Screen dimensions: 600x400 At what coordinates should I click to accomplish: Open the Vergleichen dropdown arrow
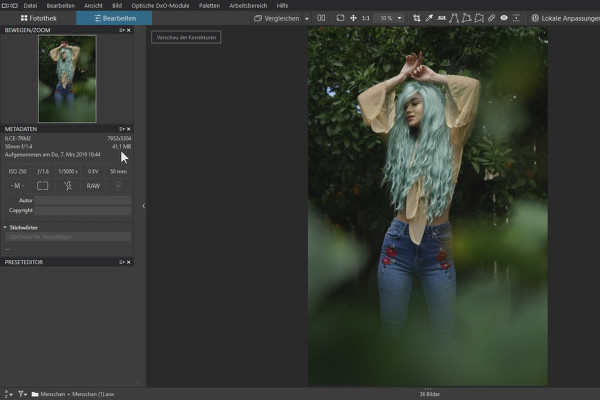click(x=307, y=18)
